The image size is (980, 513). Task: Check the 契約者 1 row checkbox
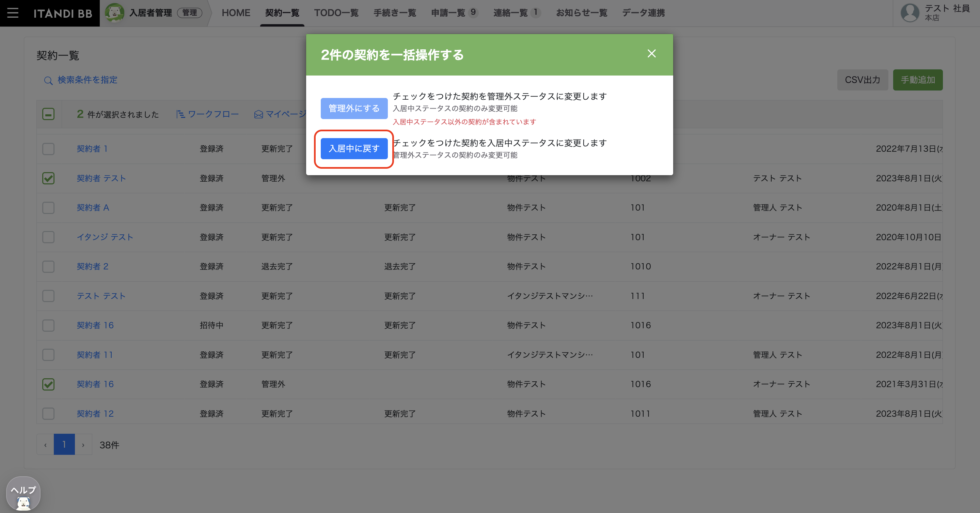48,149
